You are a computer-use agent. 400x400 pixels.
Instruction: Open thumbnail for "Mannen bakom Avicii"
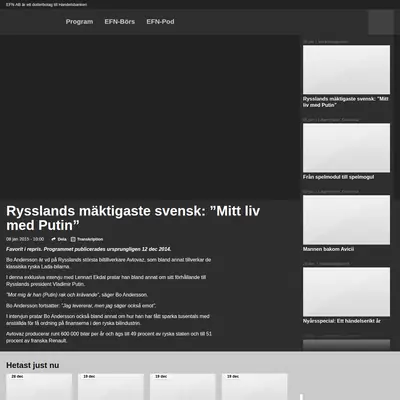click(346, 220)
